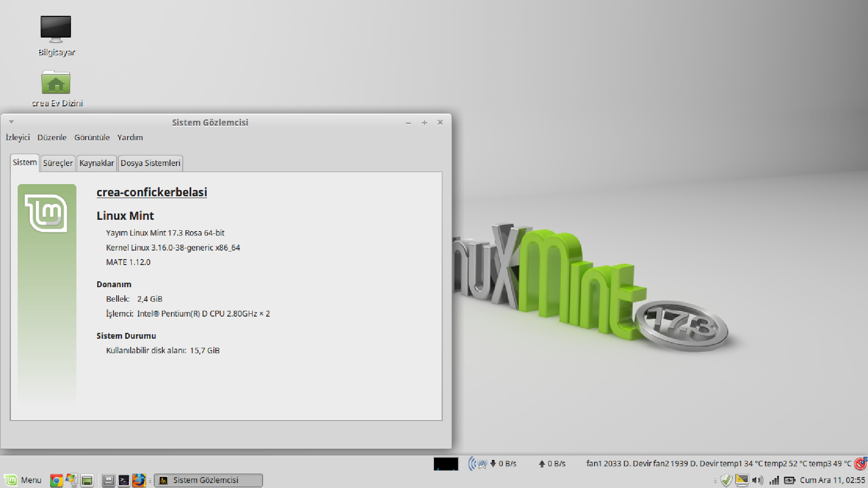
Task: Open the İzleyici menu
Action: coord(18,137)
